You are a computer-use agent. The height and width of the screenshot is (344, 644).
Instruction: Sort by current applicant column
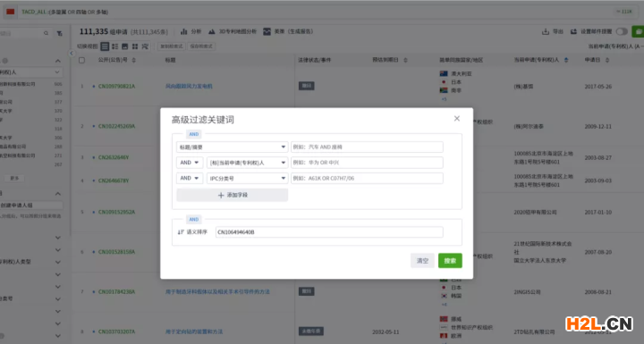(x=566, y=61)
